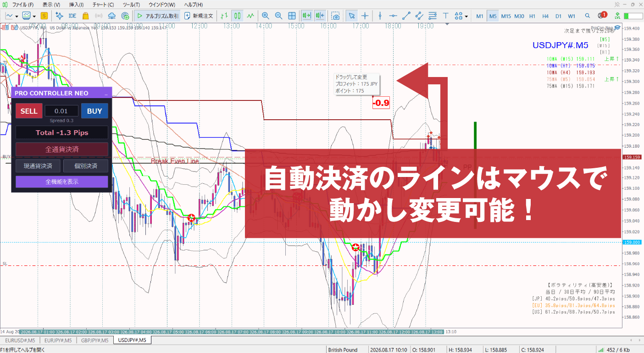644x353 pixels.
Task: Open the shapes objects dropdown arrow
Action: (466, 16)
